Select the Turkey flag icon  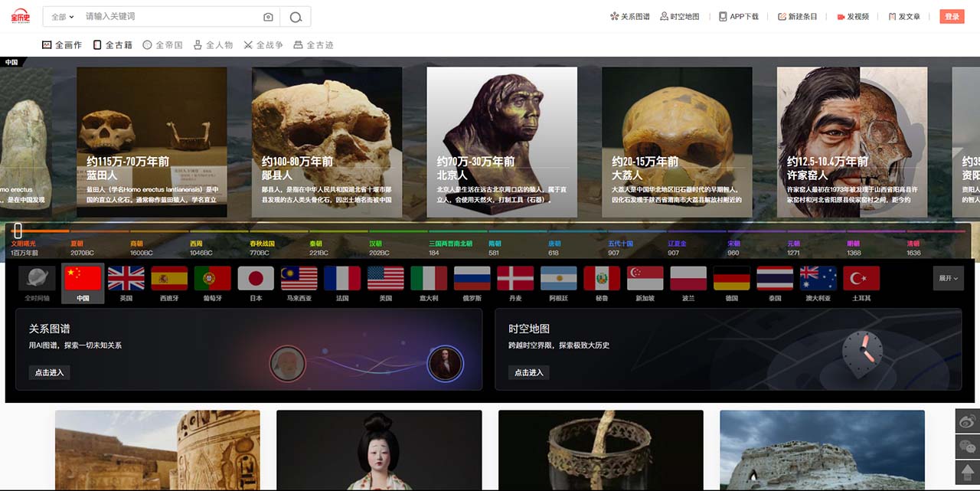tap(861, 278)
